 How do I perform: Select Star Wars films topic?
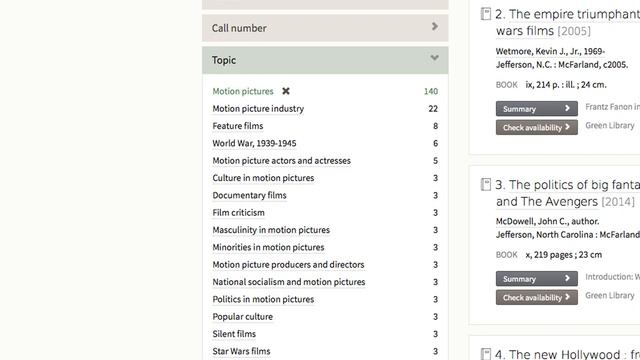(x=241, y=351)
